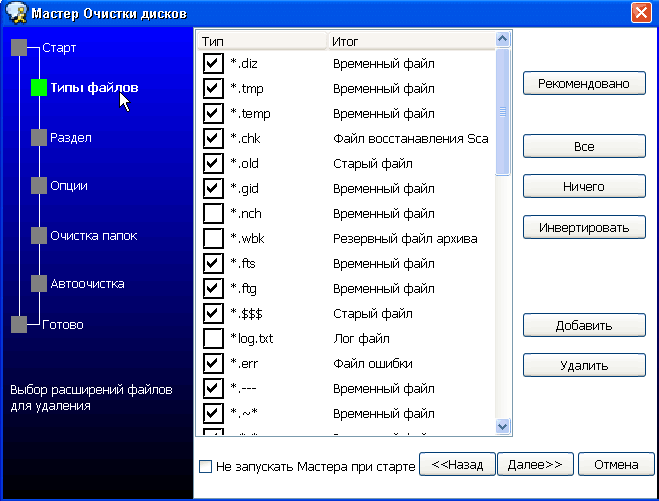Select the Резервный файл архива description
The image size is (659, 501).
pyautogui.click(x=405, y=238)
